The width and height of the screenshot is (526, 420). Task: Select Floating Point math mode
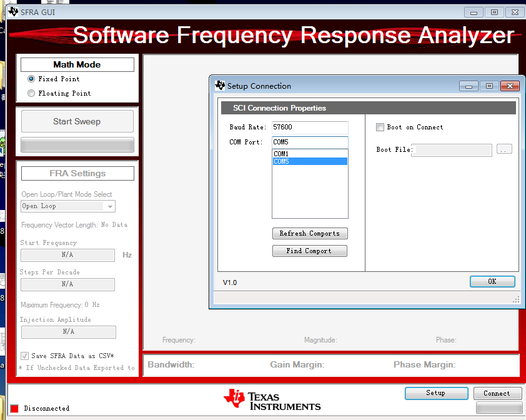(31, 93)
